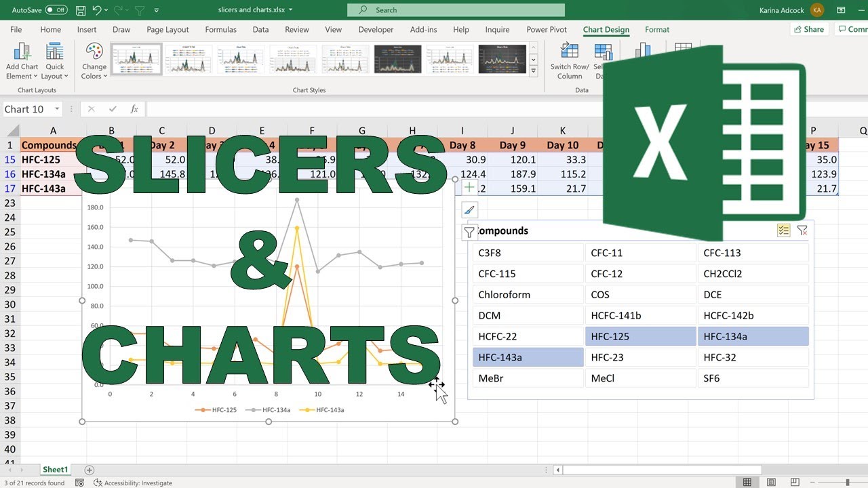Click the Chart Filters funnel button

point(469,232)
